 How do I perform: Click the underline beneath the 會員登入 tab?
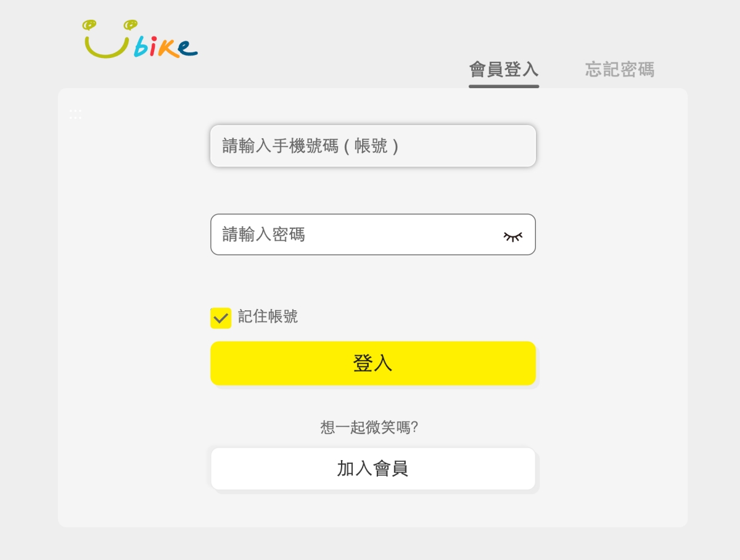(504, 86)
